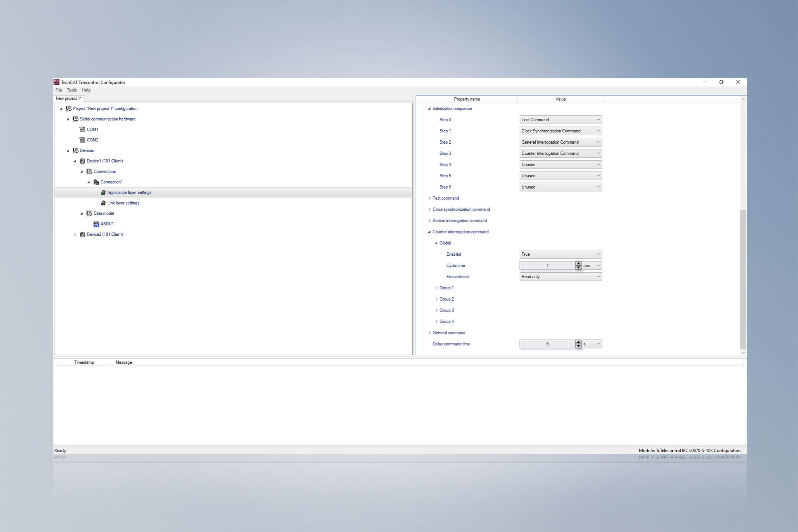Image resolution: width=798 pixels, height=532 pixels.
Task: Click the Cycle time value field
Action: coord(547,265)
